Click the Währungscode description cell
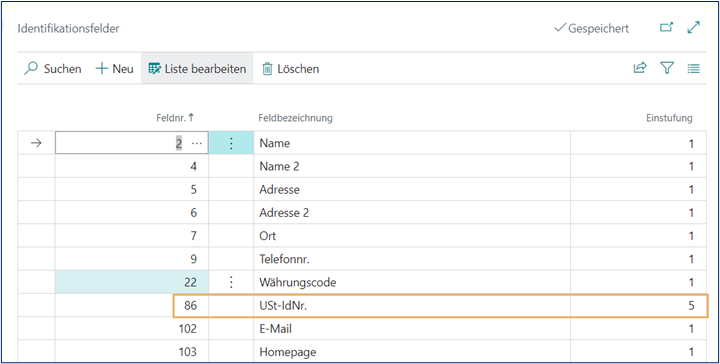The image size is (720, 364). point(412,283)
